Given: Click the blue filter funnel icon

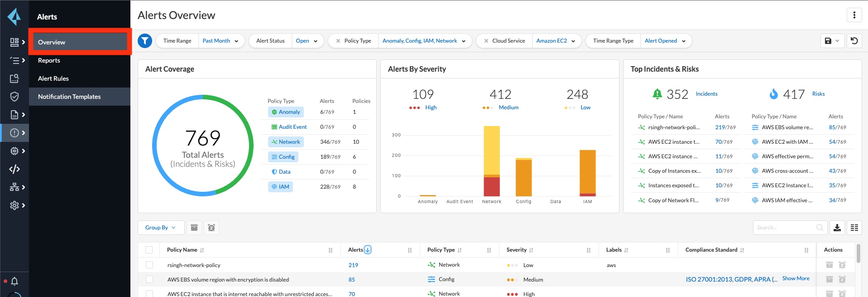Looking at the screenshot, I should [145, 41].
